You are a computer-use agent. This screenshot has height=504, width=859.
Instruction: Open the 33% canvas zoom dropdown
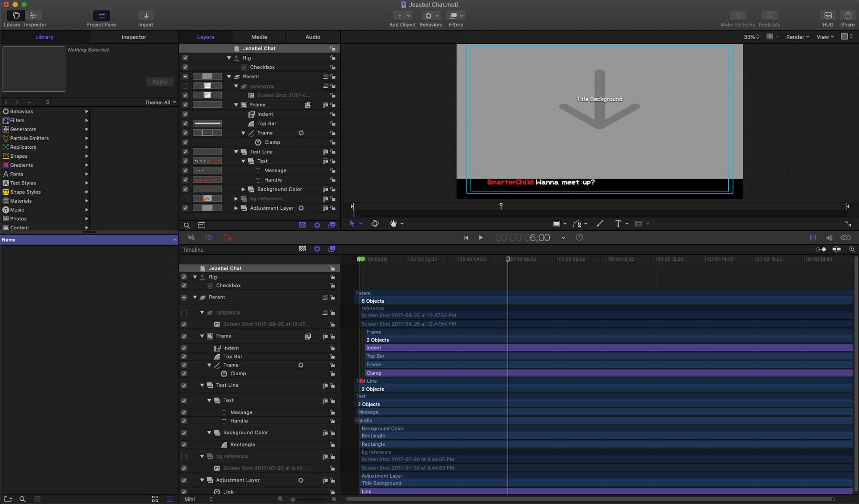click(x=751, y=37)
